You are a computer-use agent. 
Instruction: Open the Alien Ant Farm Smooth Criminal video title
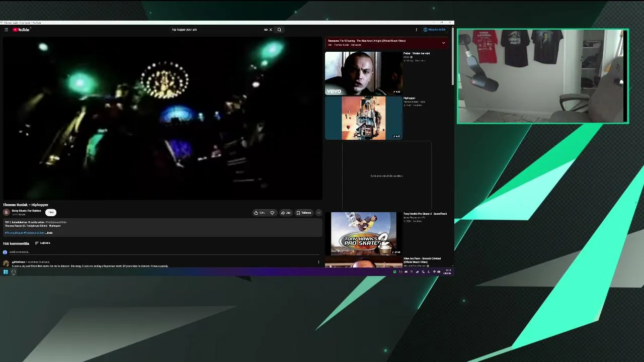[422, 260]
